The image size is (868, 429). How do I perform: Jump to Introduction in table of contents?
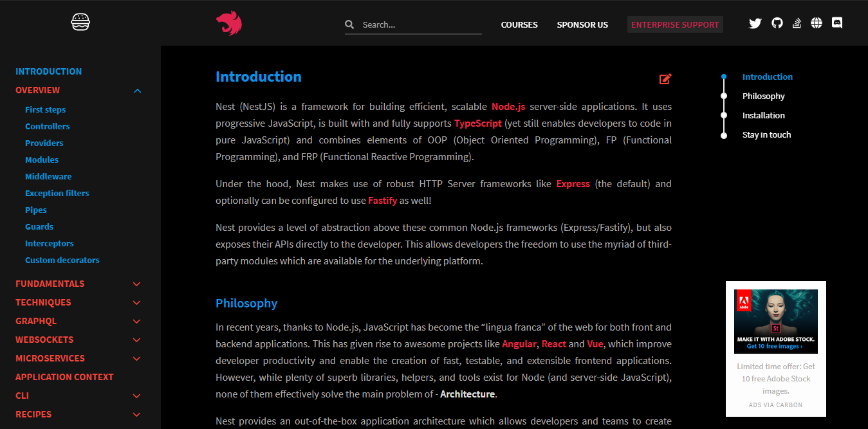768,77
